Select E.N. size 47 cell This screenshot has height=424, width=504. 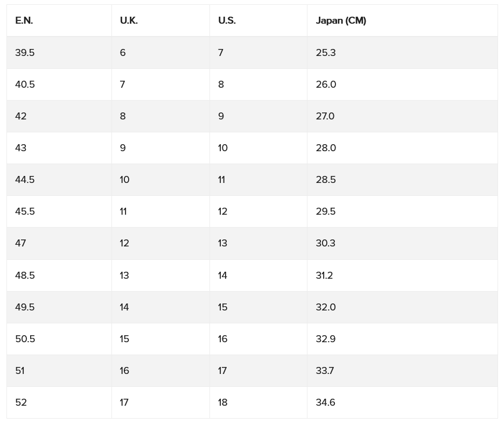tap(59, 244)
